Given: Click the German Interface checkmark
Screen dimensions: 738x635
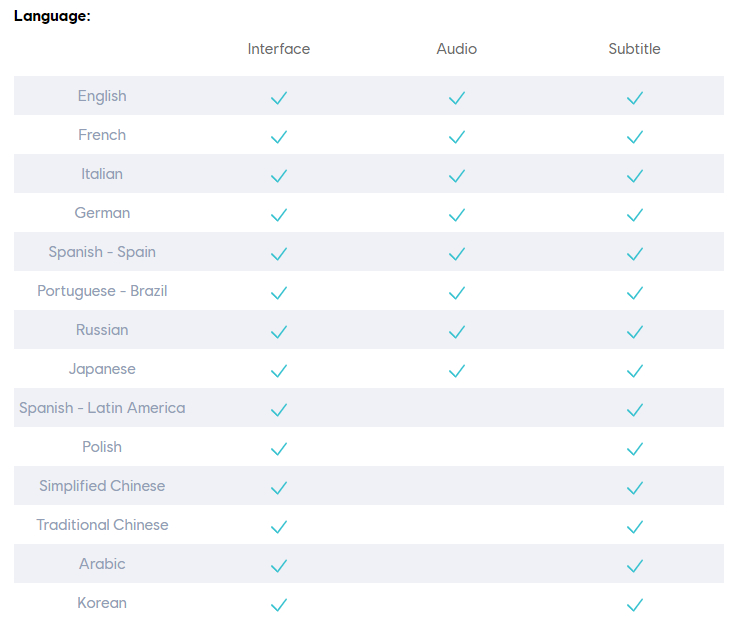Looking at the screenshot, I should tap(279, 215).
